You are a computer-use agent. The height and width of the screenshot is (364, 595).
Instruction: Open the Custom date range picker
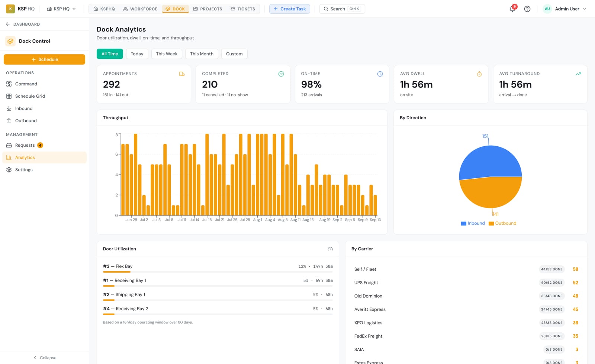[234, 54]
